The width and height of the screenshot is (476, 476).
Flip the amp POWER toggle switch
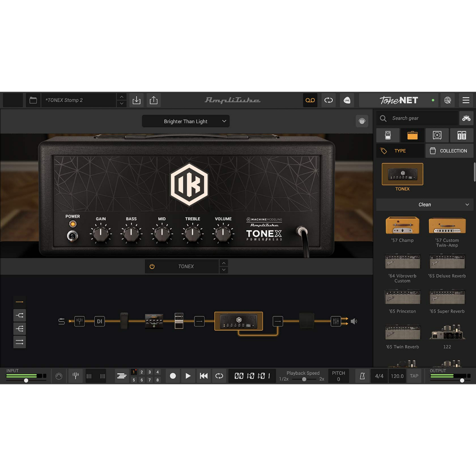72,236
